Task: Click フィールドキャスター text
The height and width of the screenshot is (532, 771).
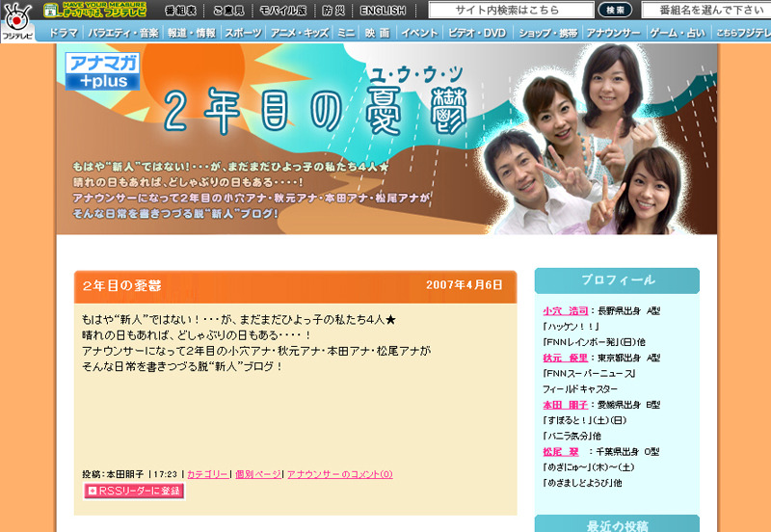Action: point(580,389)
